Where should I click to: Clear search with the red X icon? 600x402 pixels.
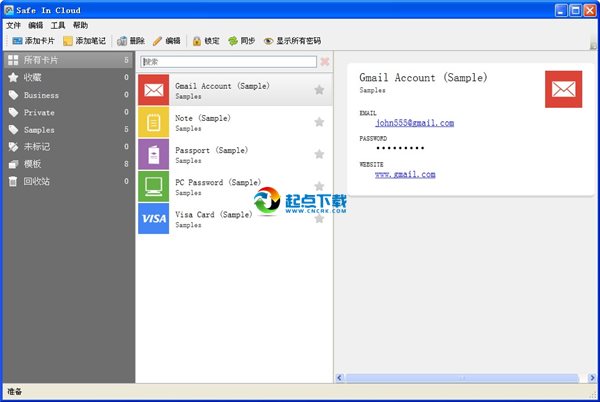[325, 62]
